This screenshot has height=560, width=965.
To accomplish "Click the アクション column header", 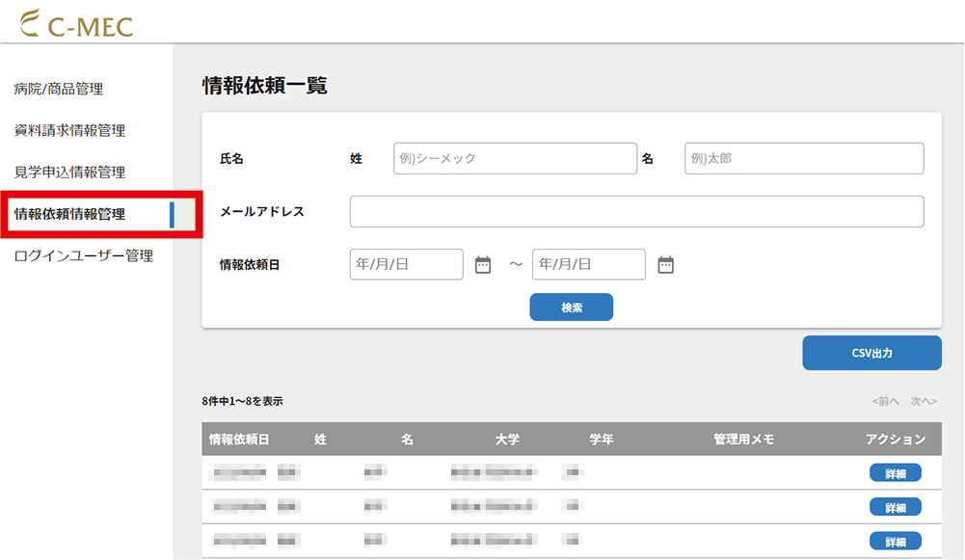I will point(896,440).
